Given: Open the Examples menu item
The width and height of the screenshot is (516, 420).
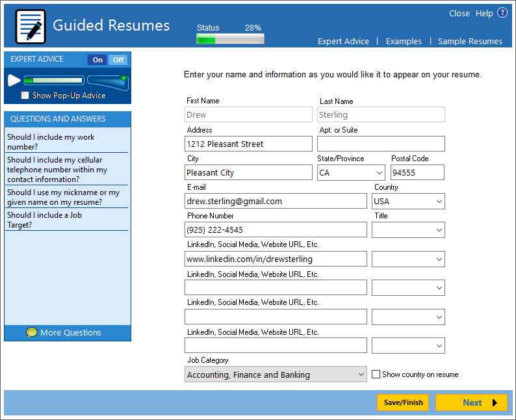Looking at the screenshot, I should click(404, 41).
